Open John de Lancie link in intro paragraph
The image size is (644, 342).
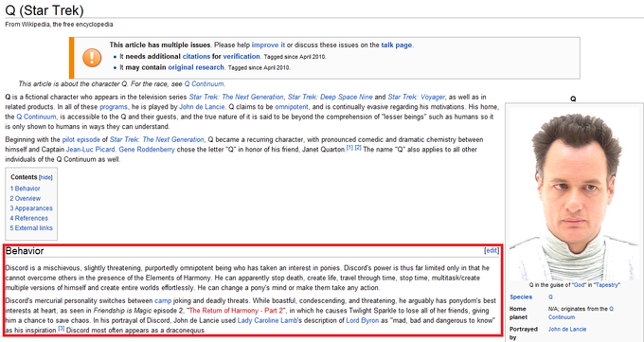[202, 107]
